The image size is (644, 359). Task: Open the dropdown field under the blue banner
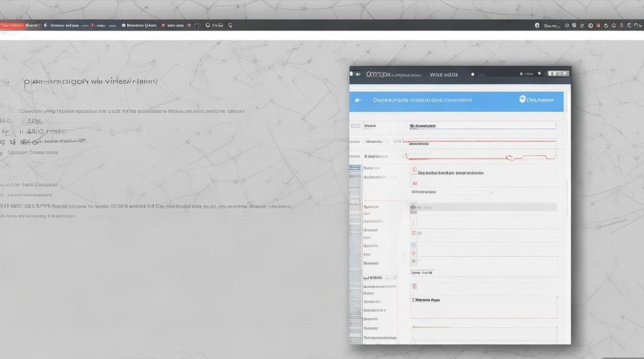pos(483,126)
